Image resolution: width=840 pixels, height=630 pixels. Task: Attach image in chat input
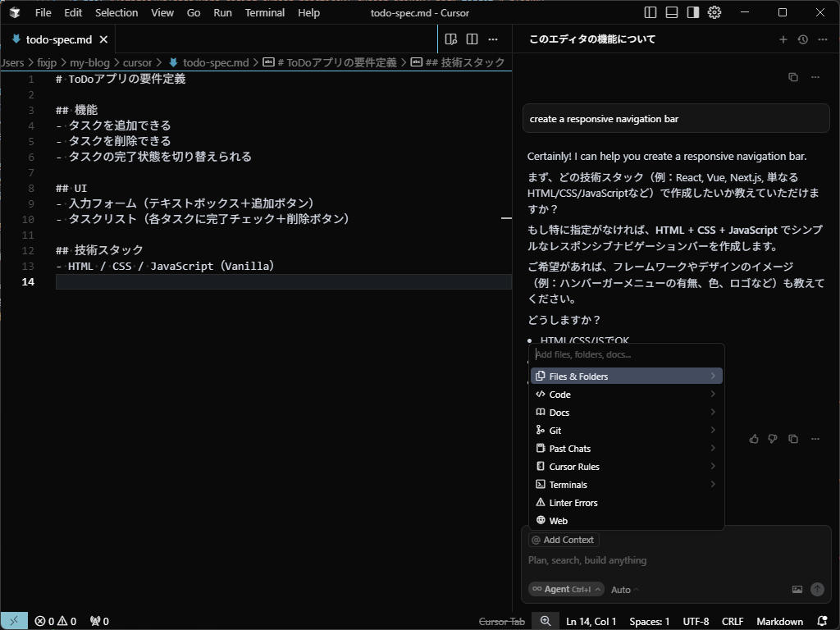797,589
